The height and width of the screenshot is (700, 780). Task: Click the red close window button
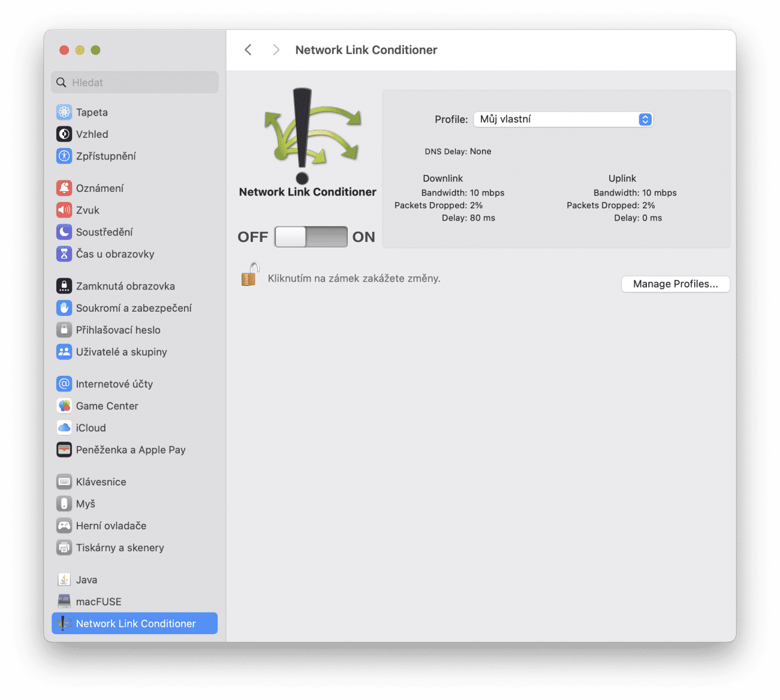[64, 50]
